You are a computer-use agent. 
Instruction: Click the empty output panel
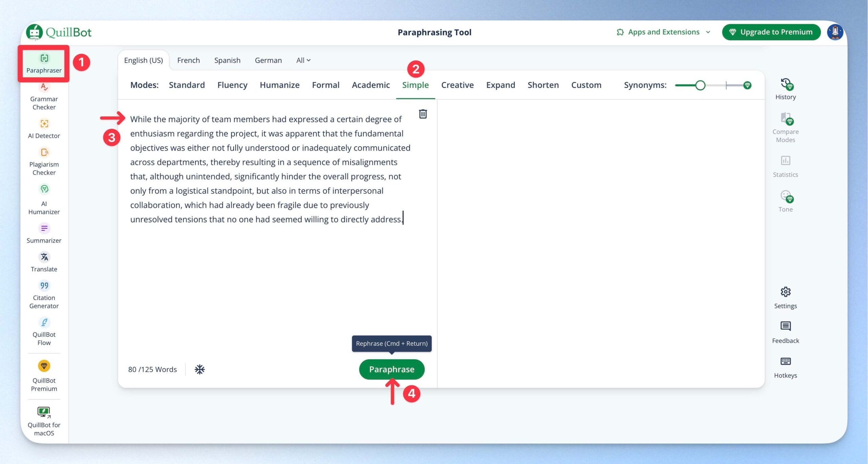[601, 244]
